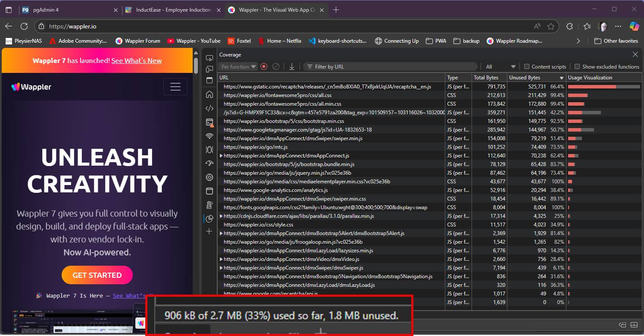The image size is (644, 336).
Task: Open a new browser tab
Action: [x=336, y=9]
